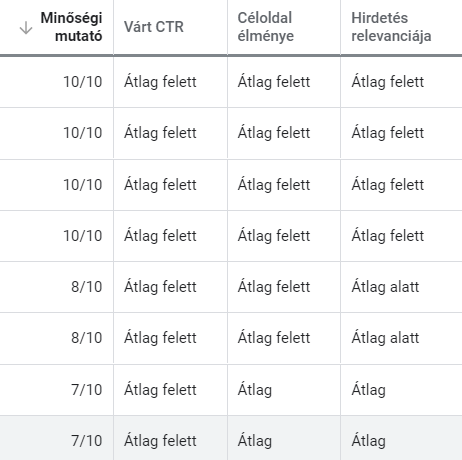Click the Hirdetés relevanciája column header
The image size is (462, 460).
pyautogui.click(x=391, y=27)
